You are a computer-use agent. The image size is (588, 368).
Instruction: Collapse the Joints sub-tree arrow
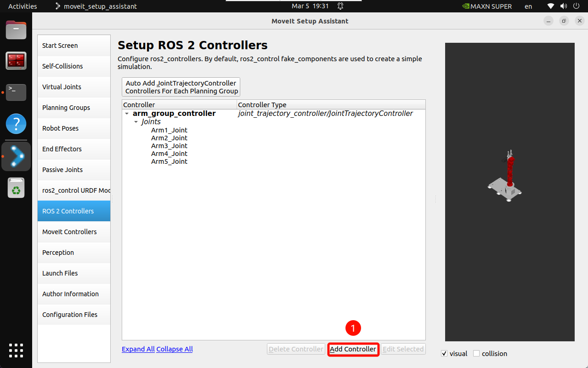(136, 122)
